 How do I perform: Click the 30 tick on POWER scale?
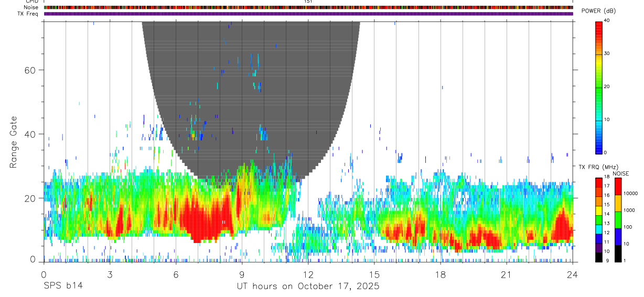(x=607, y=53)
